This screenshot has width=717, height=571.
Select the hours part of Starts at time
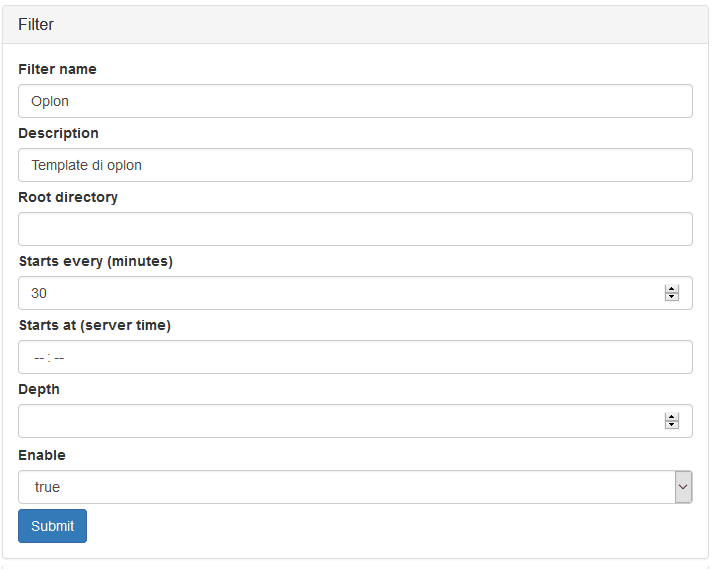point(38,358)
